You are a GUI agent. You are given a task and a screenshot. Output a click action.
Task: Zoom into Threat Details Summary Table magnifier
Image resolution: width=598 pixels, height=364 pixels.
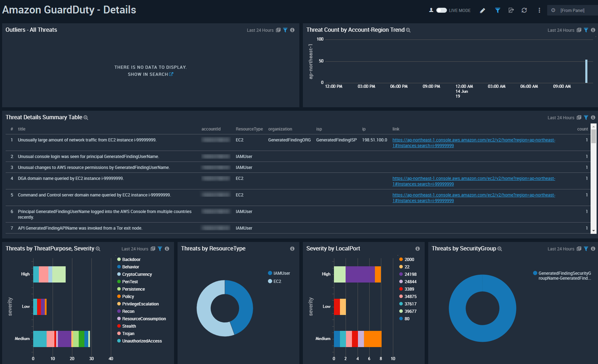tap(86, 118)
